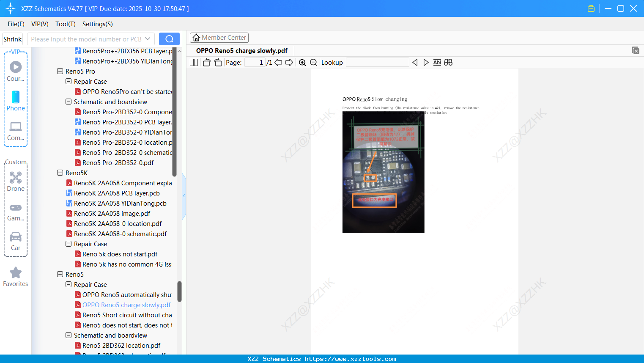Go to the next page arrow

[x=289, y=63]
